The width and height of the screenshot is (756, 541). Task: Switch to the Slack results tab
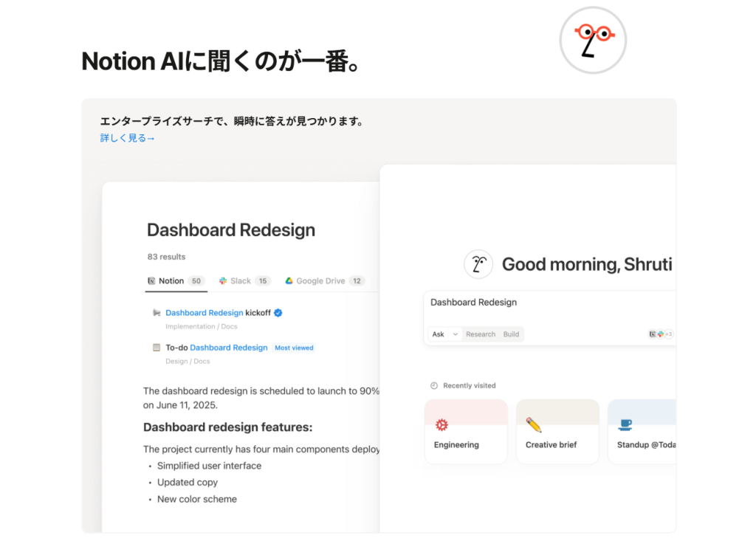tap(245, 280)
